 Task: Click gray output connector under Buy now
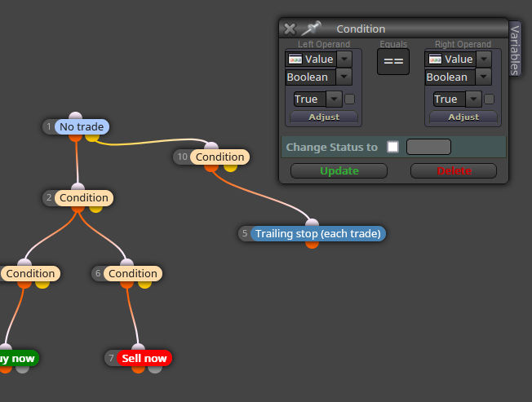tap(22, 369)
